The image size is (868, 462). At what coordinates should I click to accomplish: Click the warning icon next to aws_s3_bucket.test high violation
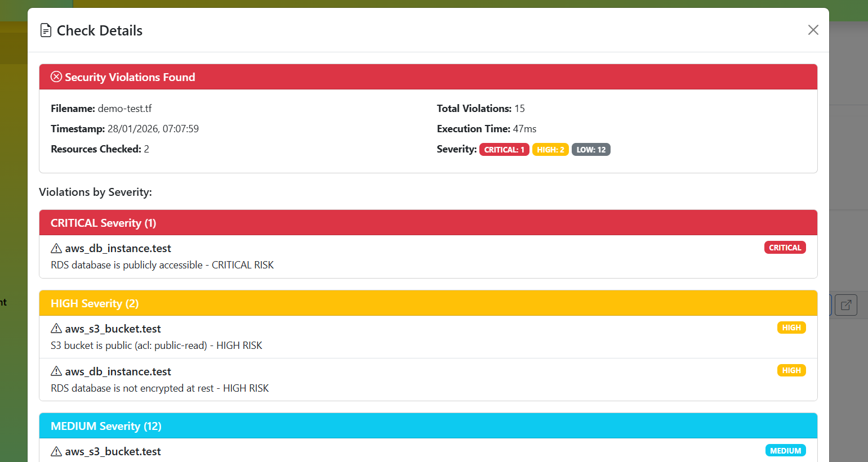click(x=56, y=328)
